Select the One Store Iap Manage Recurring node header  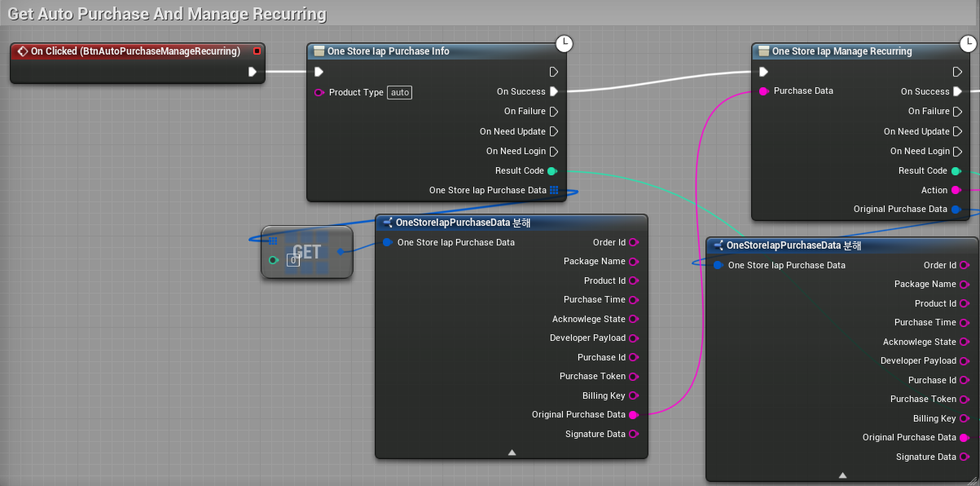click(x=842, y=51)
